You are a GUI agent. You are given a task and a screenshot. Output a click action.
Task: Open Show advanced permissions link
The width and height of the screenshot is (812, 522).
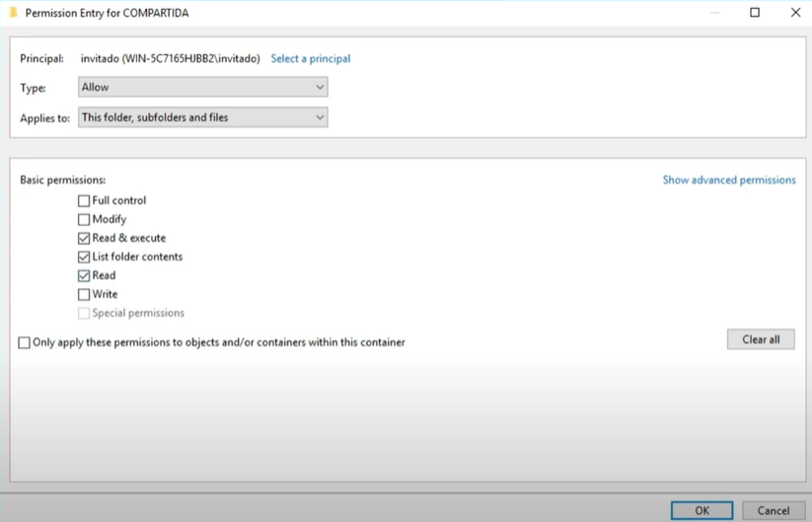point(729,180)
